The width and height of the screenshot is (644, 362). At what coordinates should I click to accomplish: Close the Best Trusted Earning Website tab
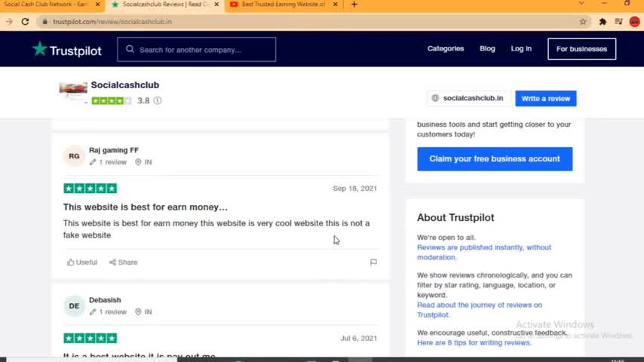[335, 4]
